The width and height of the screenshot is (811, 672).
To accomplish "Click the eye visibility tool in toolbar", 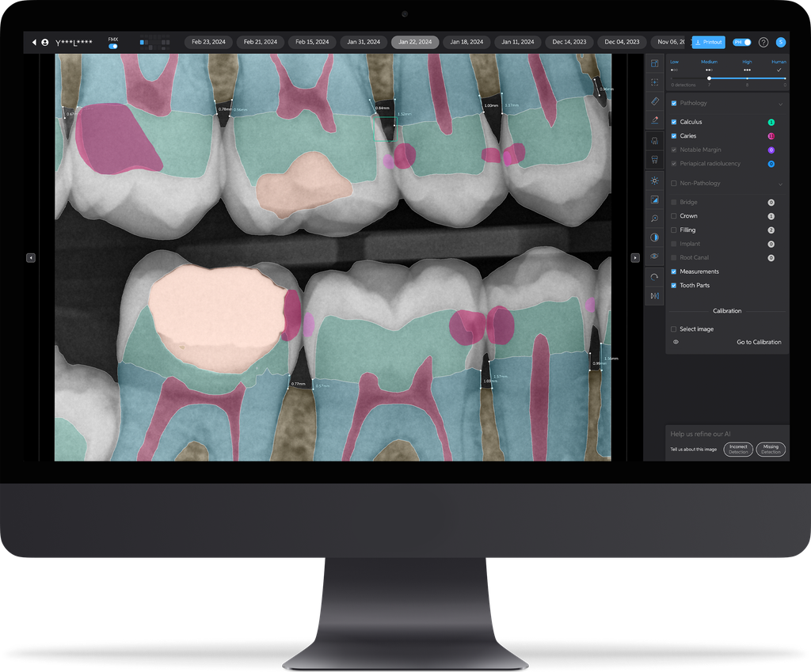I will tap(654, 256).
